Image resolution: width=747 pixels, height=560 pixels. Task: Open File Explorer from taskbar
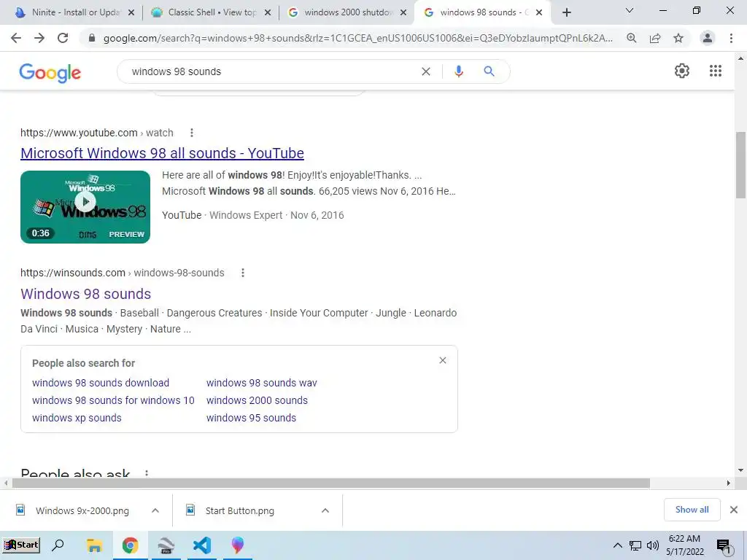click(94, 545)
